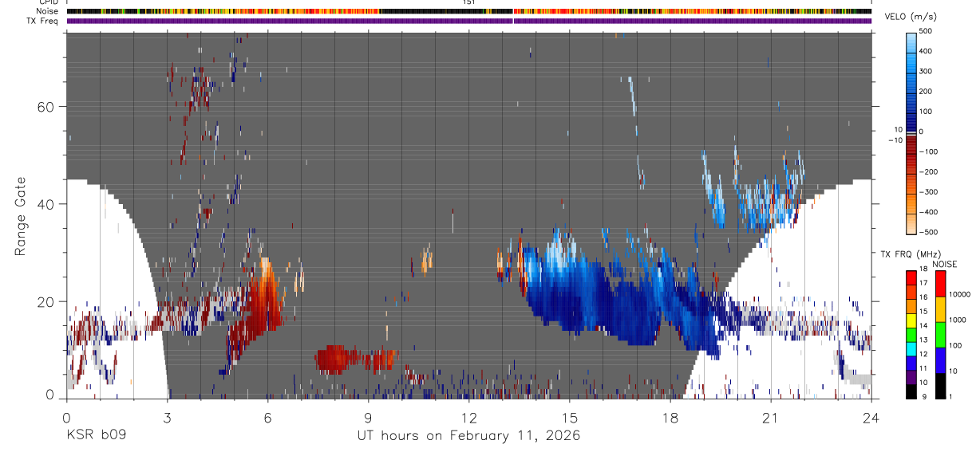Viewport: 980px width, 452px height.
Task: Click the x-axis tick label '24'
Action: point(871,418)
